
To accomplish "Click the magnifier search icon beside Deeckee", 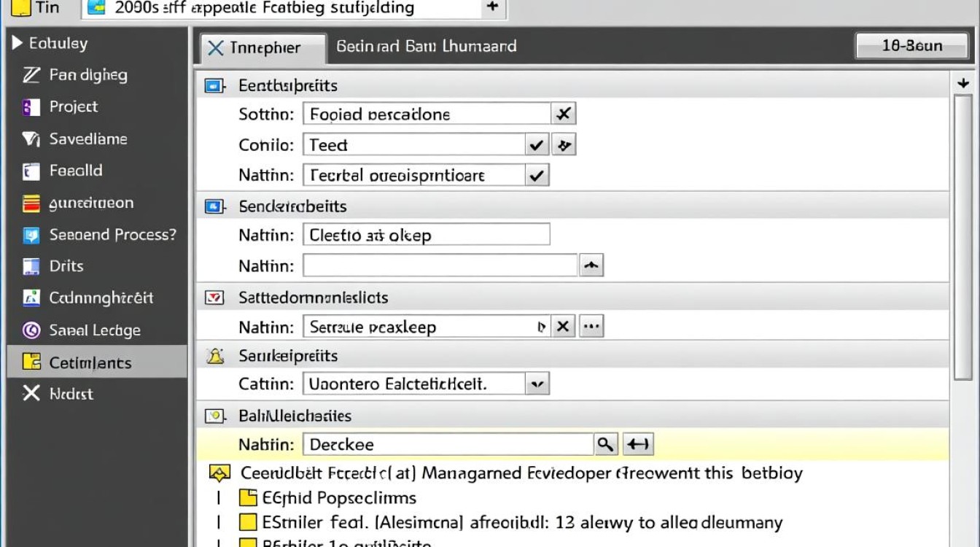I will coord(606,444).
